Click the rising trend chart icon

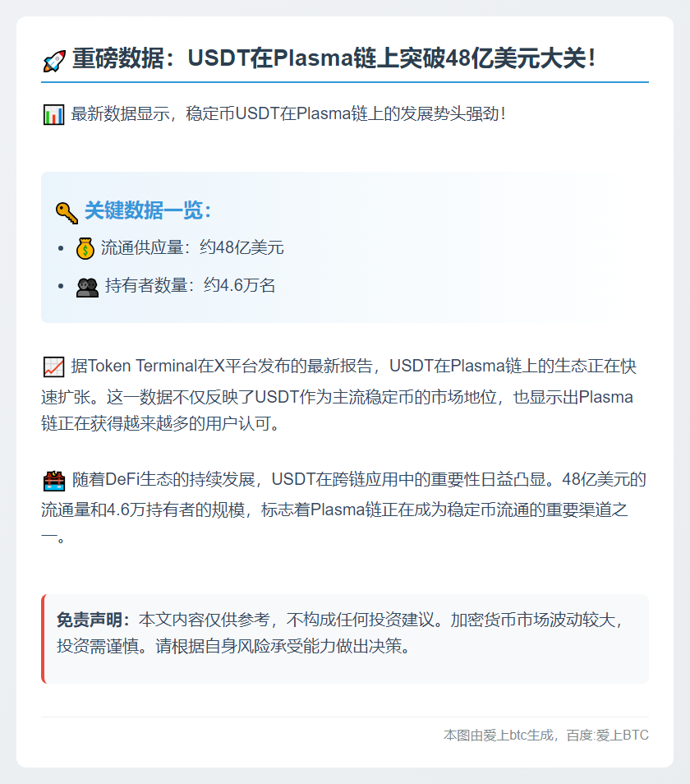pyautogui.click(x=53, y=367)
